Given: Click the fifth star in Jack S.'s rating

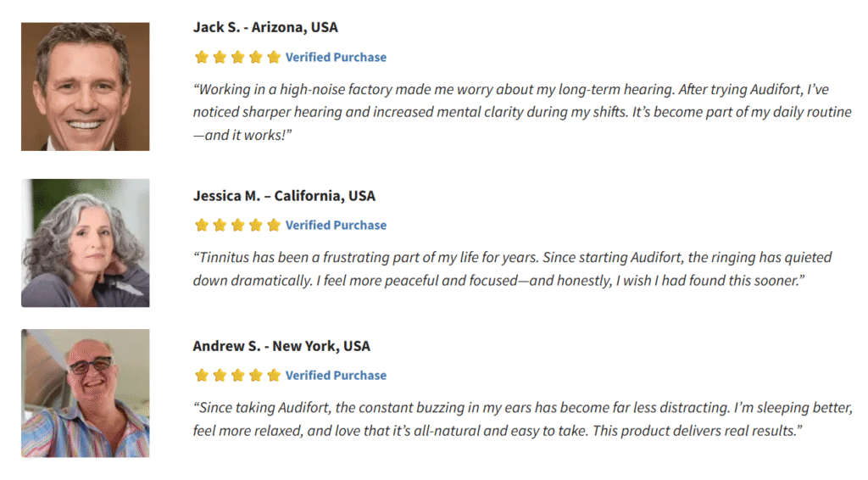Looking at the screenshot, I should click(x=273, y=58).
